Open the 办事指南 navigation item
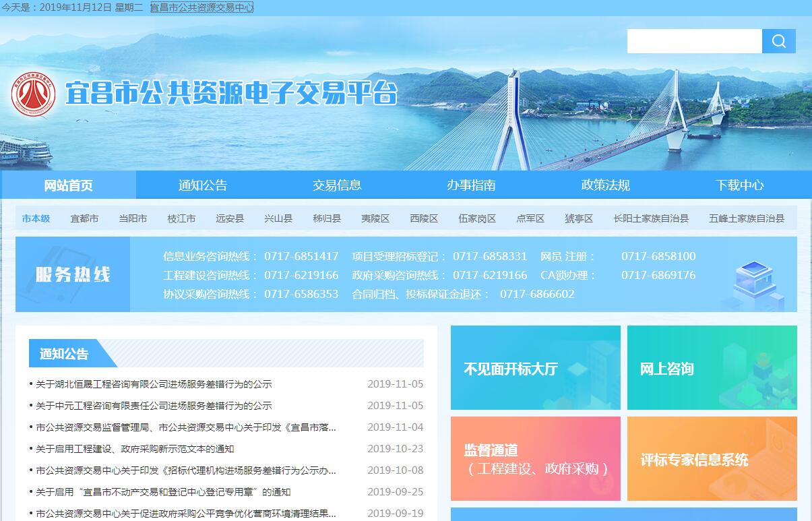The width and height of the screenshot is (812, 521). [471, 185]
